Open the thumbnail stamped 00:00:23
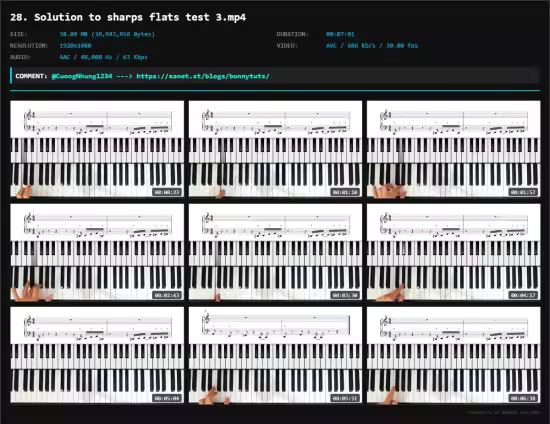This screenshot has height=424, width=550. pyautogui.click(x=97, y=149)
